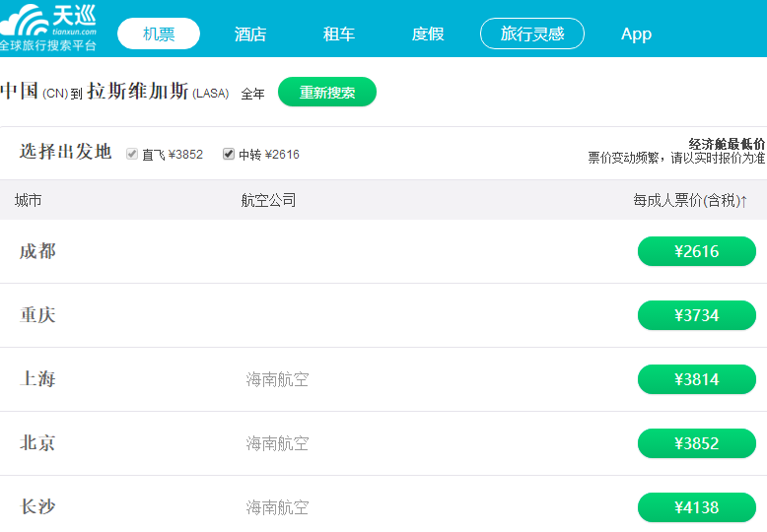Click the 城市 column header
767x532 pixels.
[x=28, y=200]
